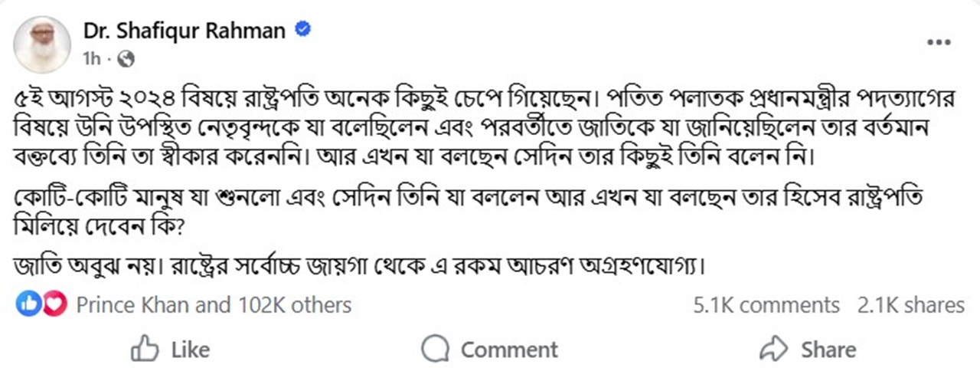
Task: Open Dr. Shafiqur Rahman's profile picture
Action: [43, 43]
